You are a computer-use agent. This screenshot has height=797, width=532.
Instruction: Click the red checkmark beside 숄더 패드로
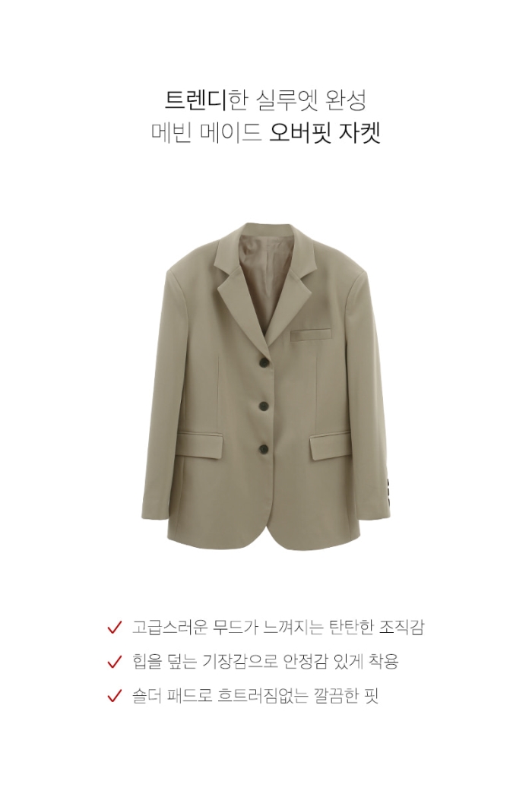pyautogui.click(x=115, y=695)
